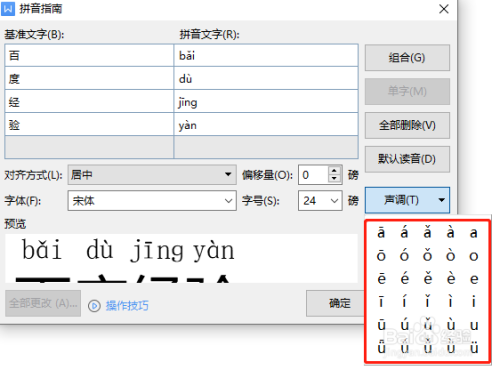The width and height of the screenshot is (500, 370).
Task: Insert tone letter ǒ from tone palette
Action: pos(427,255)
